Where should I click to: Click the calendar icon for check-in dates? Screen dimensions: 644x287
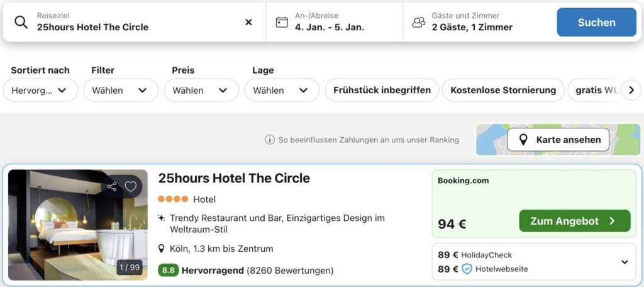click(x=282, y=22)
